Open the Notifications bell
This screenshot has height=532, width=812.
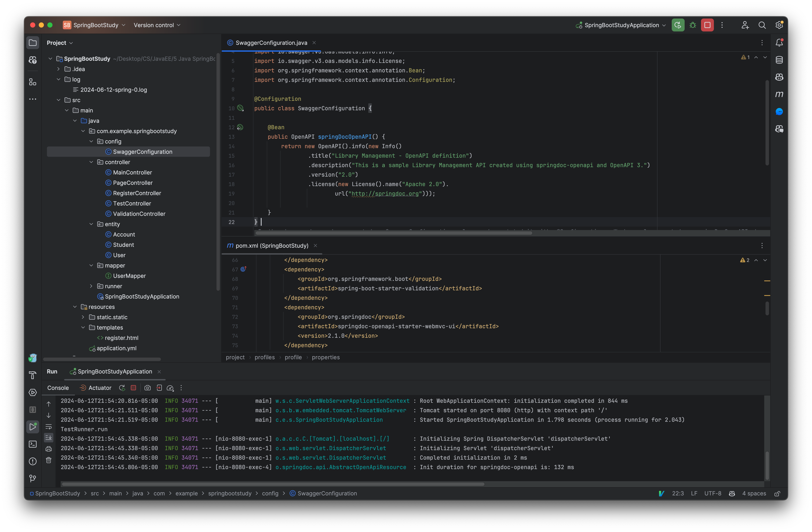click(x=780, y=42)
